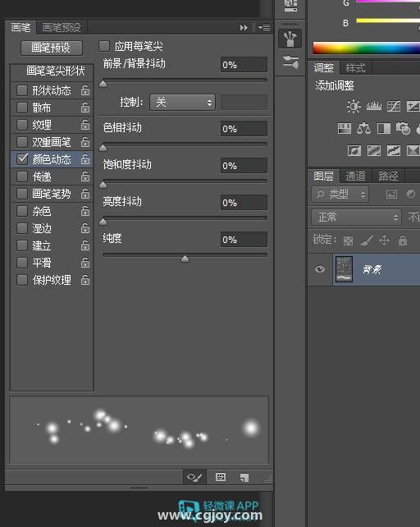Check the 应用每笔尖 checkbox
This screenshot has height=527, width=420.
click(x=104, y=46)
